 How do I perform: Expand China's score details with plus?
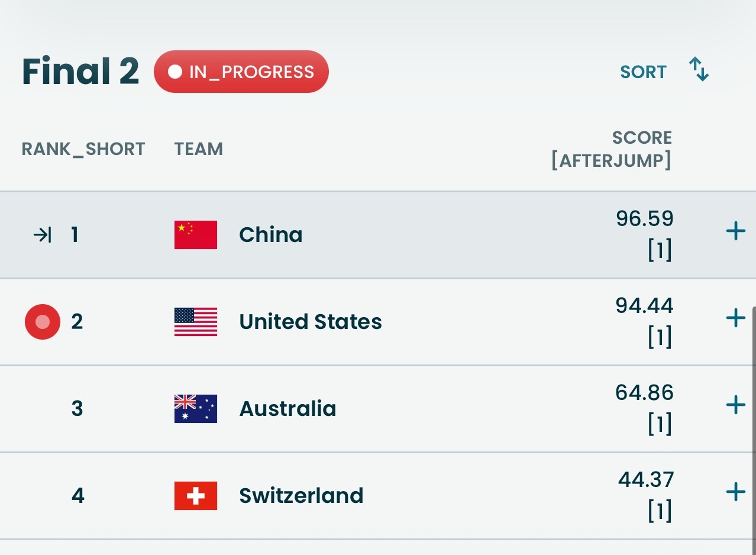click(x=735, y=231)
